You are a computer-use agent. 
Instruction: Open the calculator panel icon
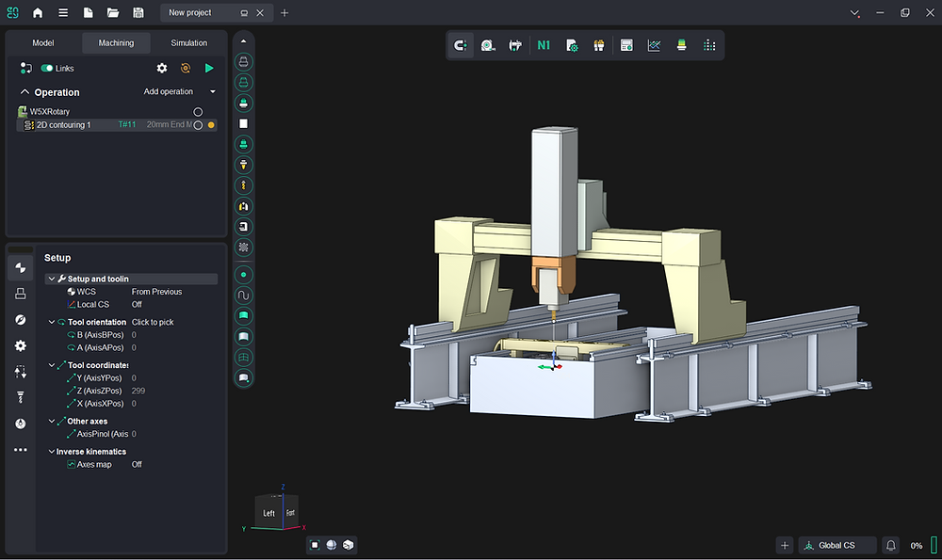click(626, 45)
